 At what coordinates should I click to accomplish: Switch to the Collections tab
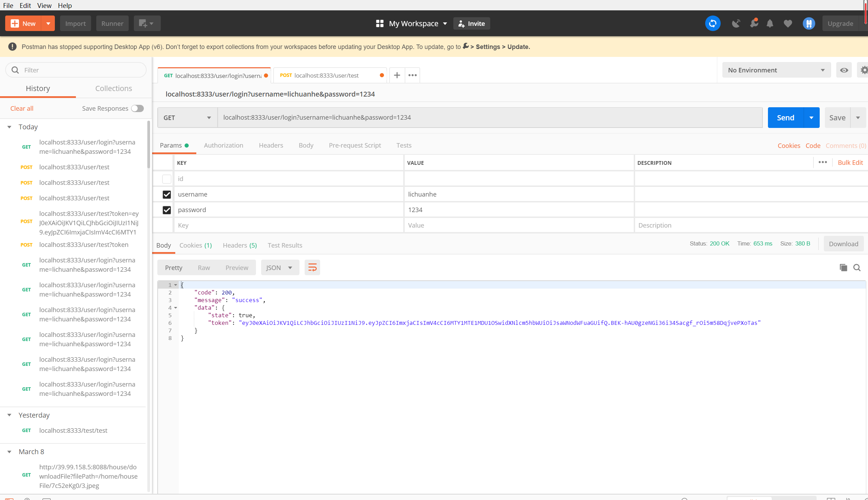point(114,88)
